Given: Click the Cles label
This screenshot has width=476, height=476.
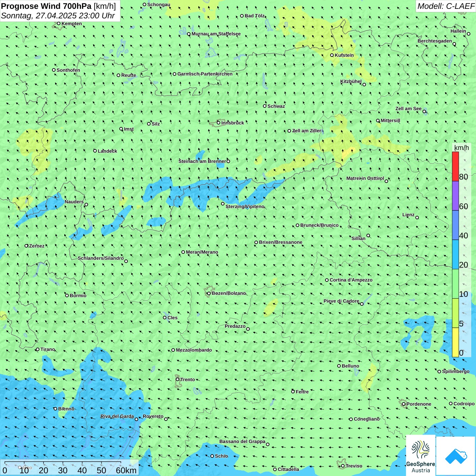Looking at the screenshot, I should pos(172,318).
